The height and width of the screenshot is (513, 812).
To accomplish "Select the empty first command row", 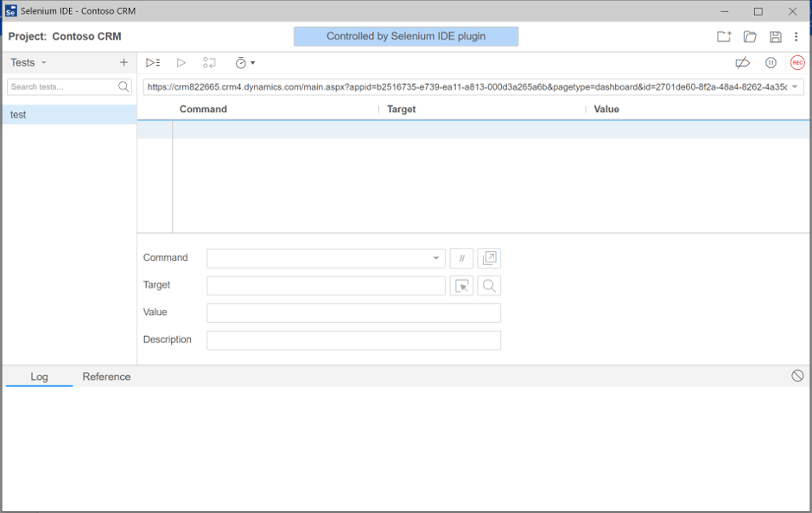I will pos(473,130).
